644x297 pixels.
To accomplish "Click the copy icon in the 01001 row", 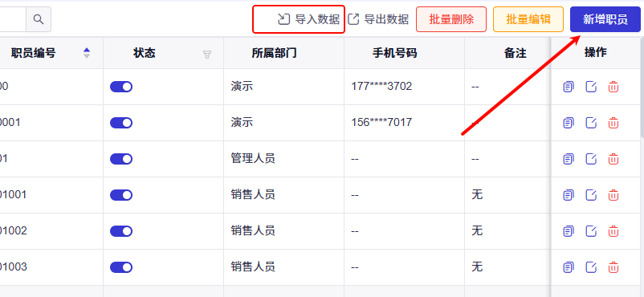I will click(569, 195).
